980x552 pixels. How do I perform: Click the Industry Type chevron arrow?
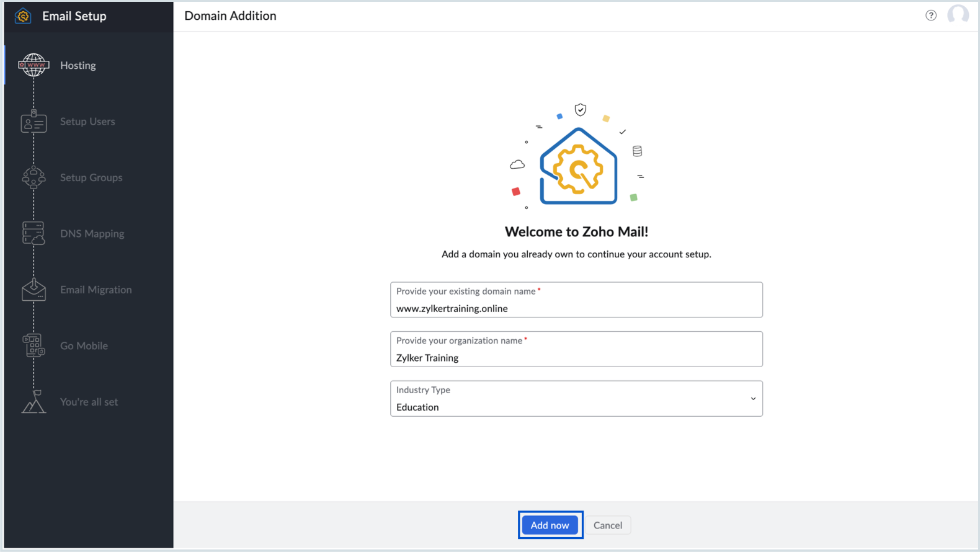[753, 399]
